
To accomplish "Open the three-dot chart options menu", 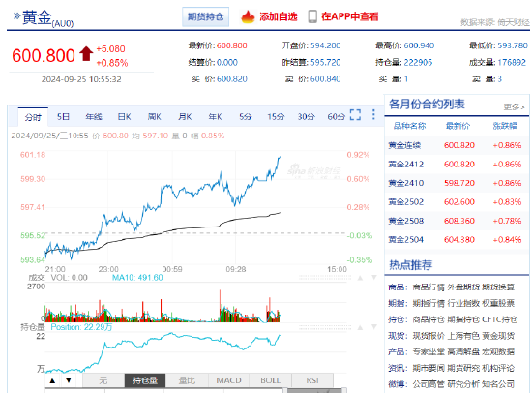I will pos(373,115).
